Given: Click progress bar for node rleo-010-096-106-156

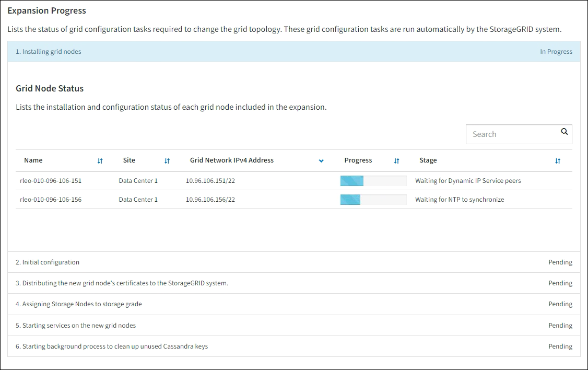Looking at the screenshot, I should (x=373, y=200).
